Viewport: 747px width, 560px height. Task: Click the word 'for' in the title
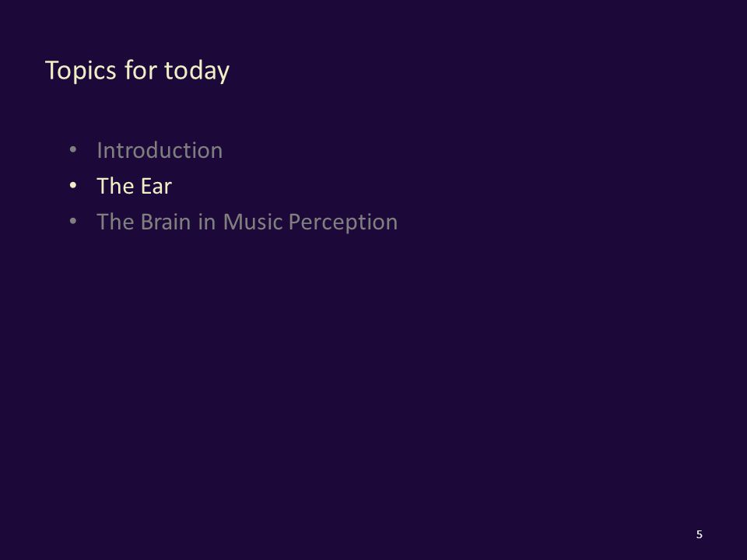click(141, 70)
